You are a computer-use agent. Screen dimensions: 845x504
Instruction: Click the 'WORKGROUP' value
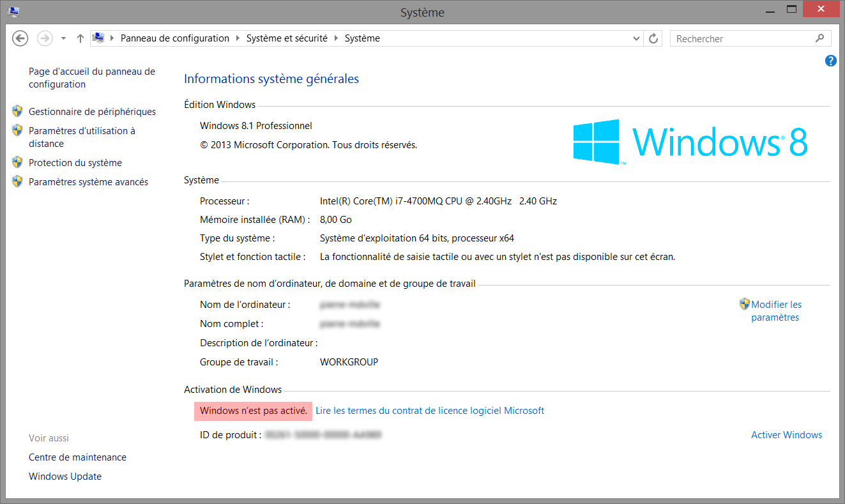[x=349, y=362]
